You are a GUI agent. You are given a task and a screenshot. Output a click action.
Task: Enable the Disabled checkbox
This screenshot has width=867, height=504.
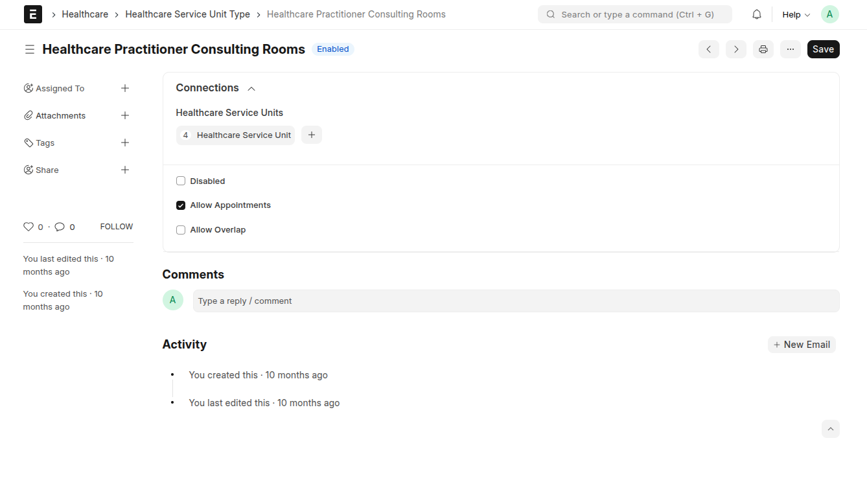click(x=181, y=181)
